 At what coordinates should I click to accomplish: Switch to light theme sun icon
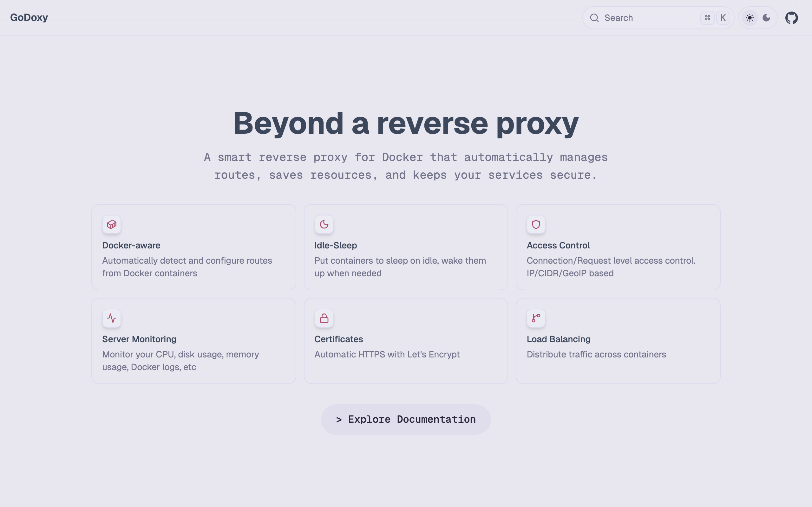pos(750,18)
